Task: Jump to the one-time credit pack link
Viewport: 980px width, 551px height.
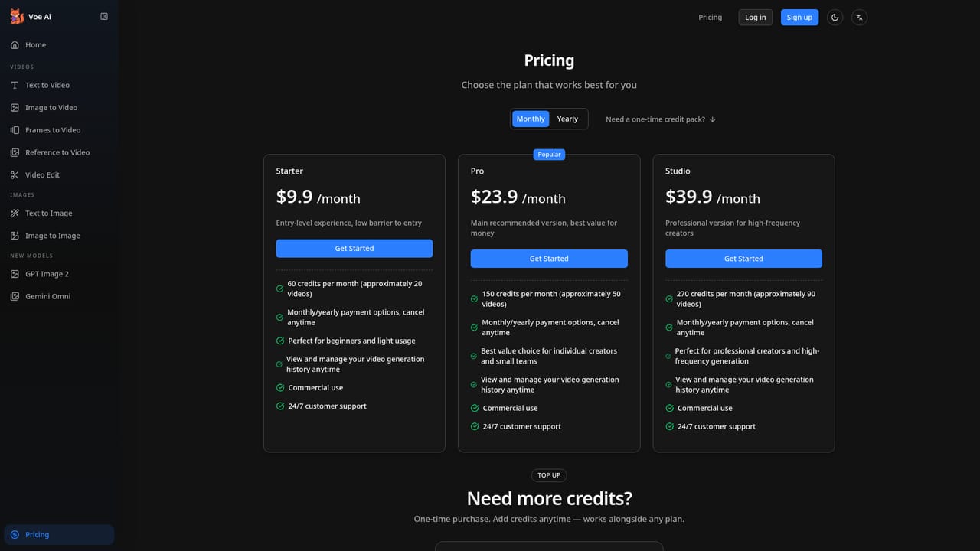Action: pyautogui.click(x=661, y=119)
